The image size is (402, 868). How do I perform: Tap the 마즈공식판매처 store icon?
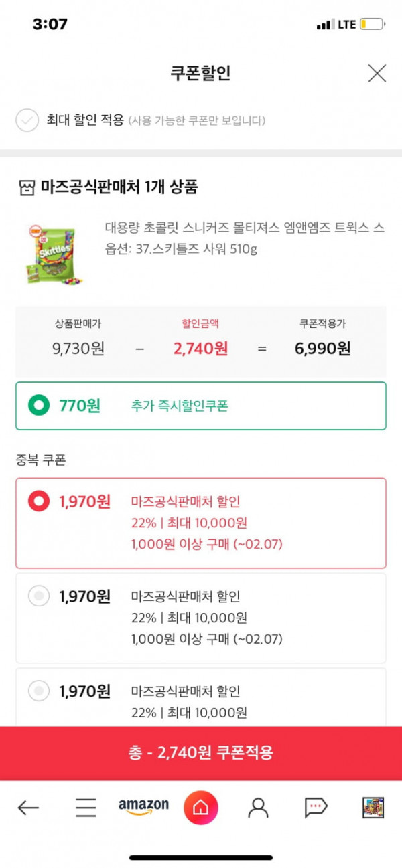point(26,187)
